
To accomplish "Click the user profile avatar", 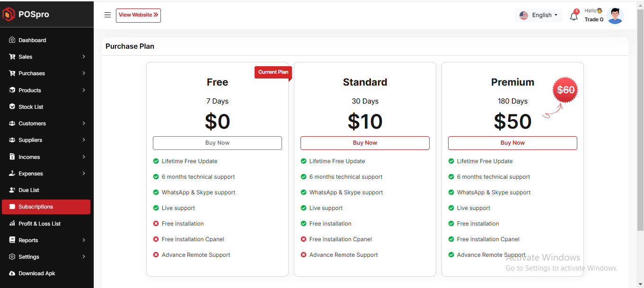I will pyautogui.click(x=615, y=16).
